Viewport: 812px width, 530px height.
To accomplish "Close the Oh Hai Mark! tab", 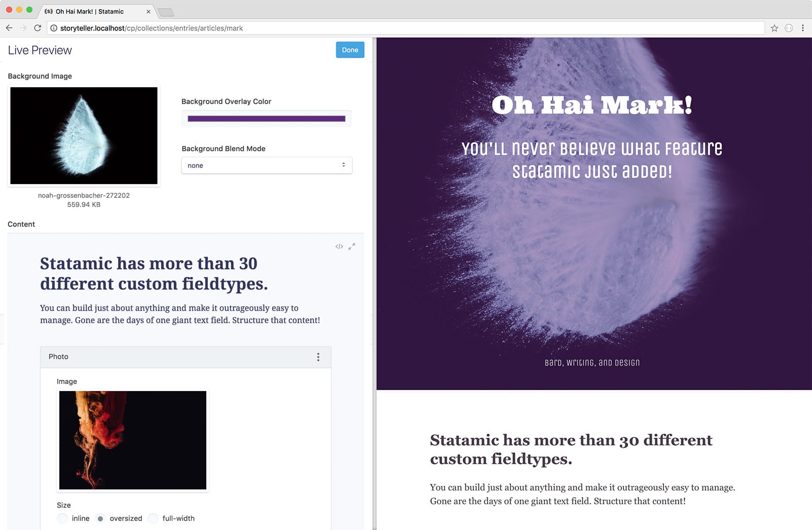I will coord(149,11).
